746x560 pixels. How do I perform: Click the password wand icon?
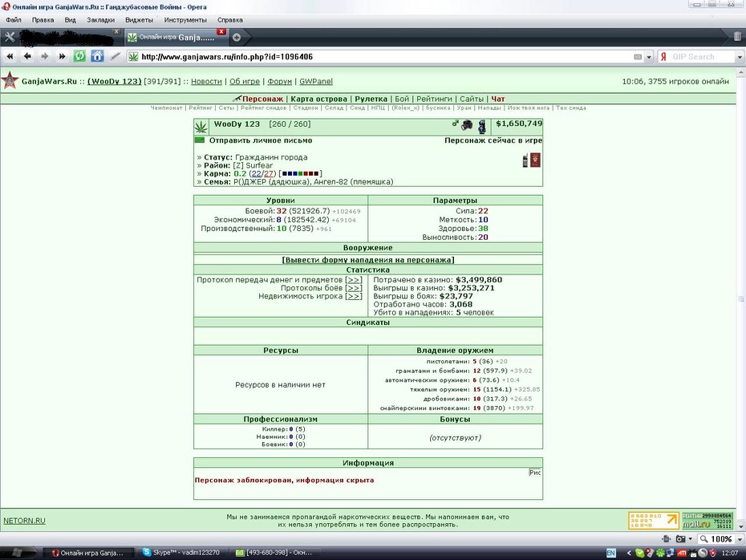115,57
